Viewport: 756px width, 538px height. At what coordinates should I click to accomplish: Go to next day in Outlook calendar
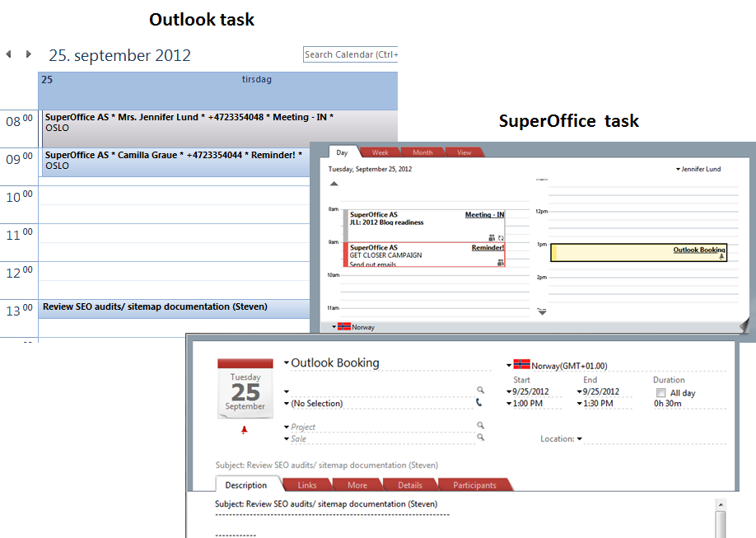(x=29, y=54)
